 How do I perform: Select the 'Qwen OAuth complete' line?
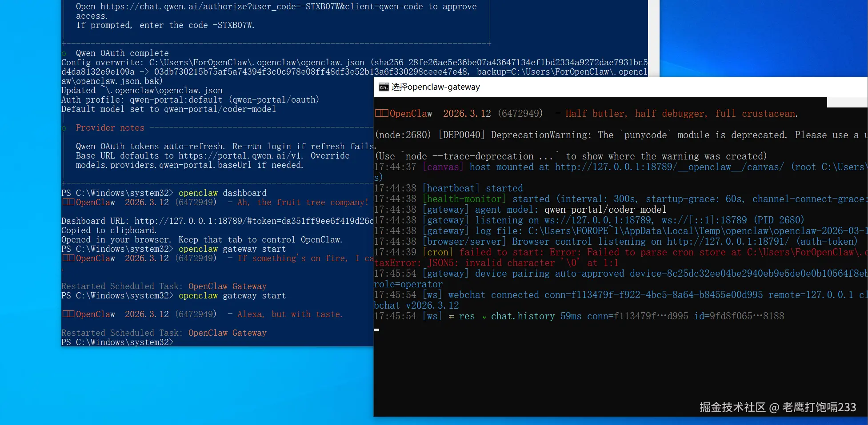click(122, 53)
